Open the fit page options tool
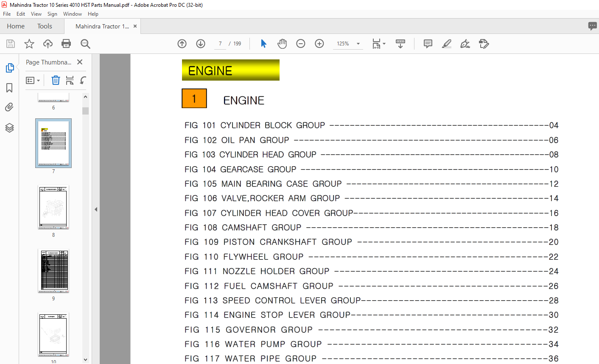Viewport: 599px width, 364px height. [x=378, y=44]
